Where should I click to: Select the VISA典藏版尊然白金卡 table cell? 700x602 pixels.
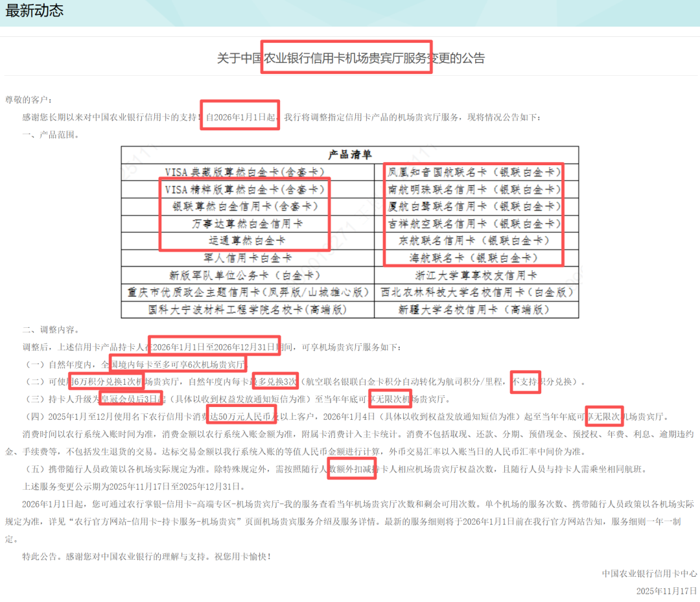248,172
